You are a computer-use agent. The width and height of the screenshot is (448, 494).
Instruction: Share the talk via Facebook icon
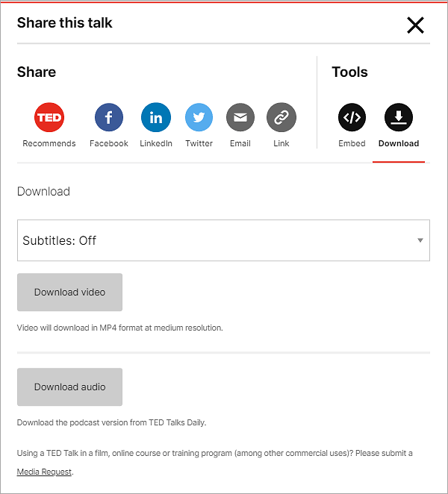109,117
